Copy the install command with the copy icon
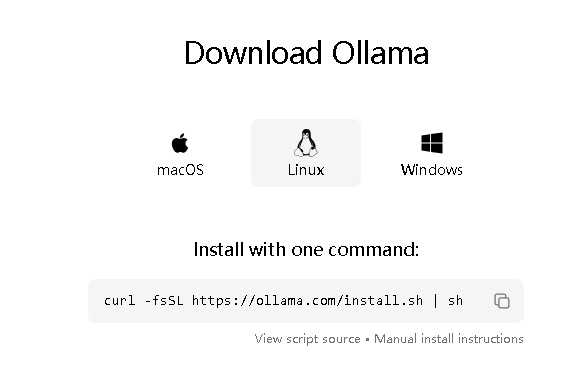The width and height of the screenshot is (574, 379). coord(502,301)
